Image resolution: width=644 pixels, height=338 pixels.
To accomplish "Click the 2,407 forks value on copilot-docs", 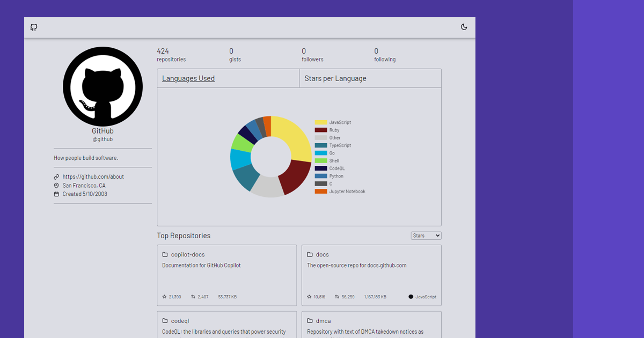I will point(203,297).
